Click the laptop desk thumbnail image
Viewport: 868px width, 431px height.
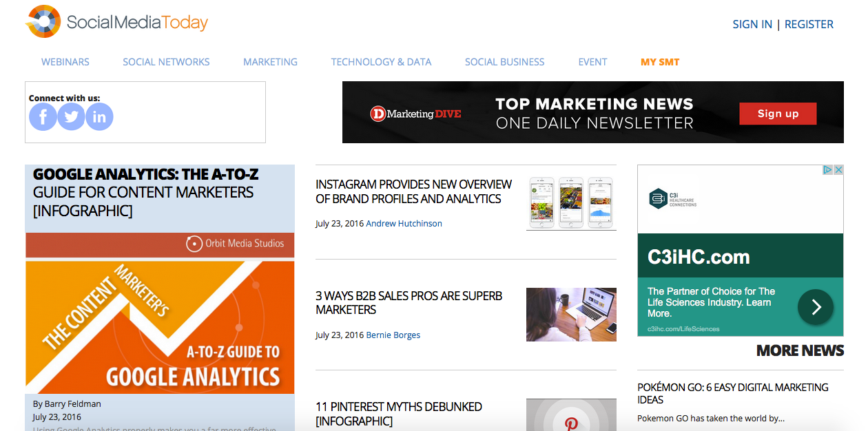571,315
